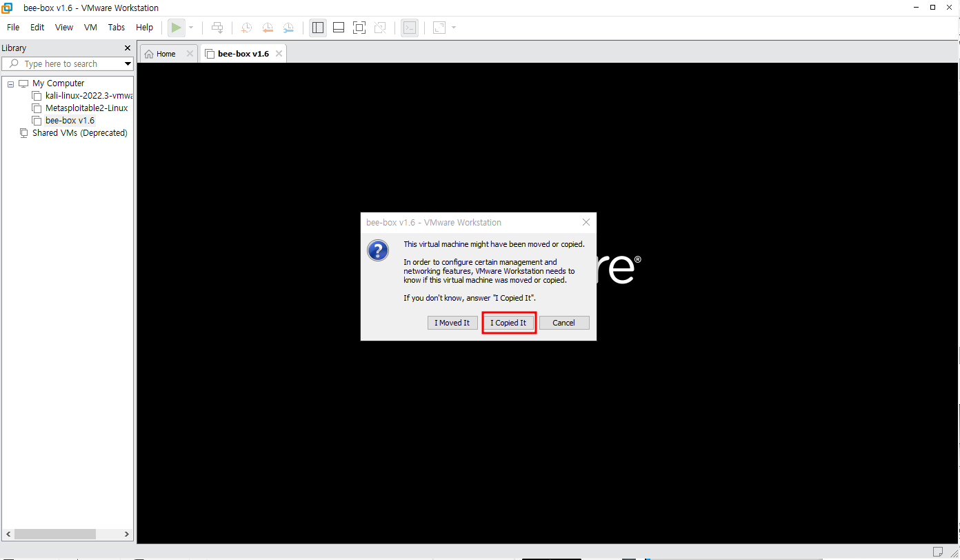The image size is (960, 560).
Task: Close the bee-box dialog with X
Action: (586, 223)
